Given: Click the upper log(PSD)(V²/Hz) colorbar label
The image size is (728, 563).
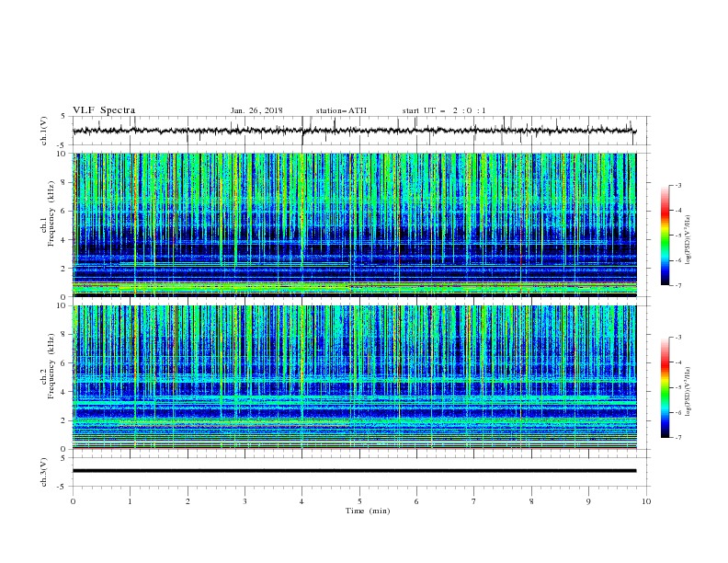Looking at the screenshot, I should coord(688,240).
